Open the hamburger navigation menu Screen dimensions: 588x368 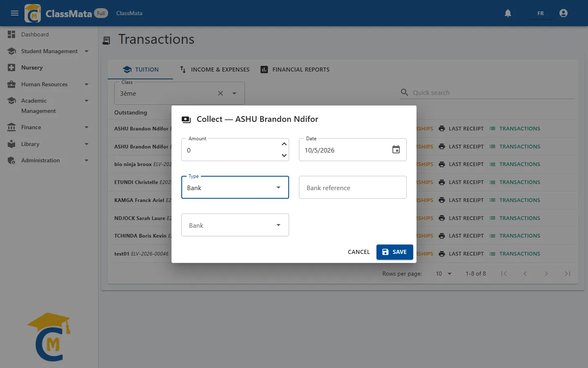pos(15,13)
